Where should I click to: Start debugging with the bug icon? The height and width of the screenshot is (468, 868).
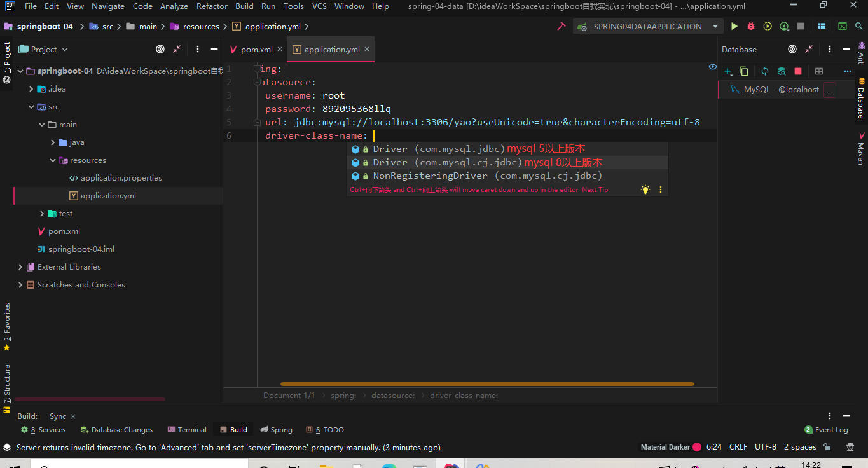[x=751, y=26]
